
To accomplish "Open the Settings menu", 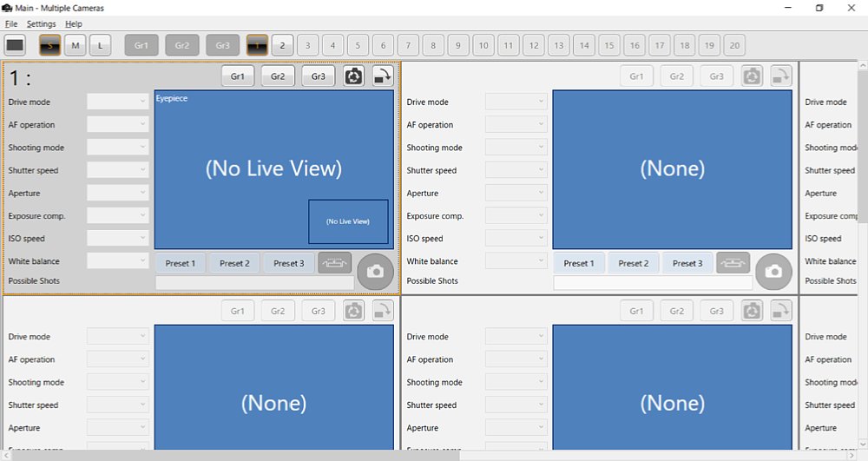I will click(41, 23).
